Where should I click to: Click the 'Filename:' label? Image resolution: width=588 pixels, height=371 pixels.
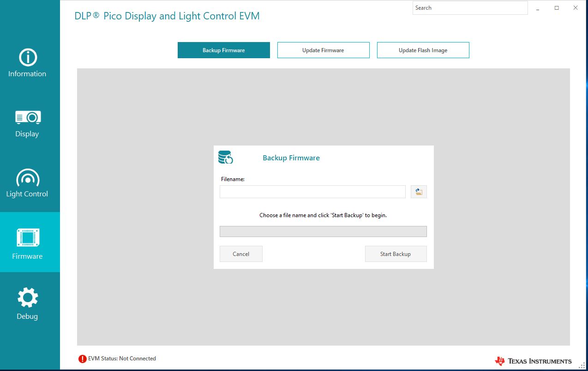click(233, 179)
